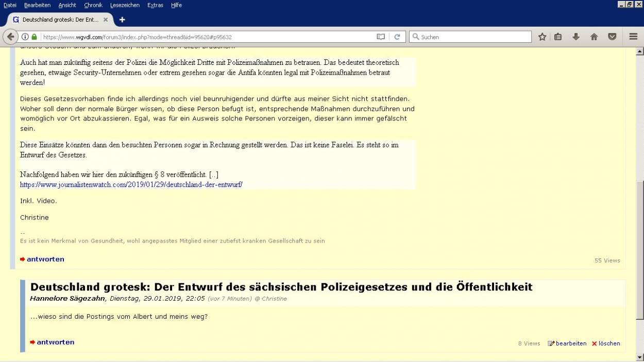Open the Lesezeichen menu
Image resolution: width=644 pixels, height=362 pixels.
[x=125, y=5]
